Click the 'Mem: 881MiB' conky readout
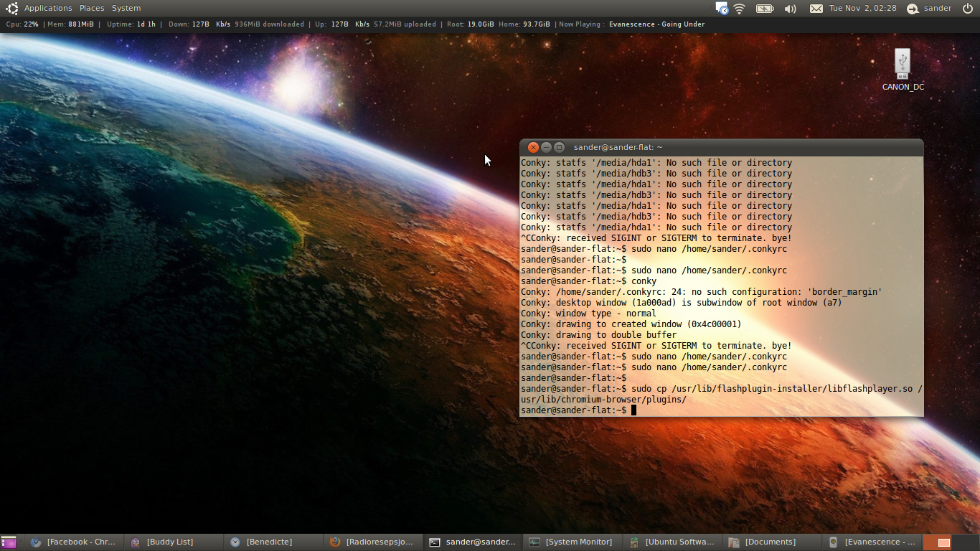This screenshot has width=980, height=551. (x=70, y=24)
